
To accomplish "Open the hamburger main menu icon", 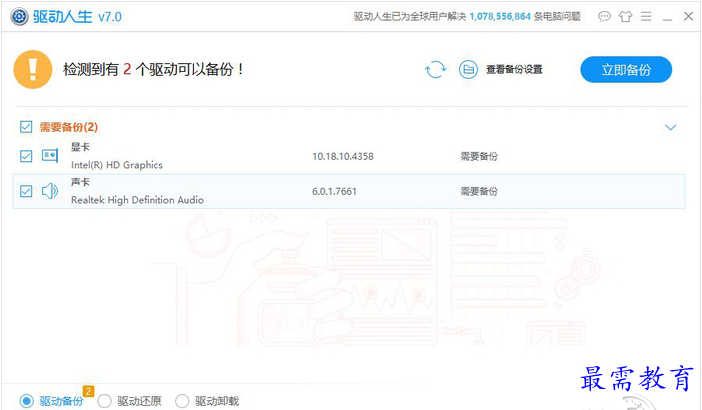I will point(646,17).
